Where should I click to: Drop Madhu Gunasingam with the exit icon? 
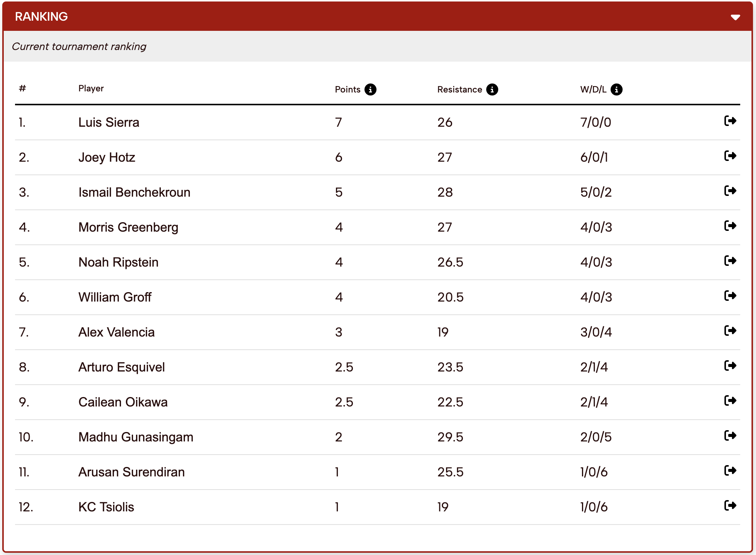tap(730, 436)
